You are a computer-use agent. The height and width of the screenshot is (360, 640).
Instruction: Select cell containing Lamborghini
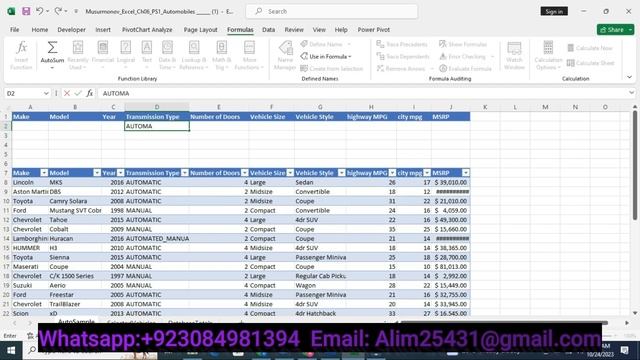(30, 239)
